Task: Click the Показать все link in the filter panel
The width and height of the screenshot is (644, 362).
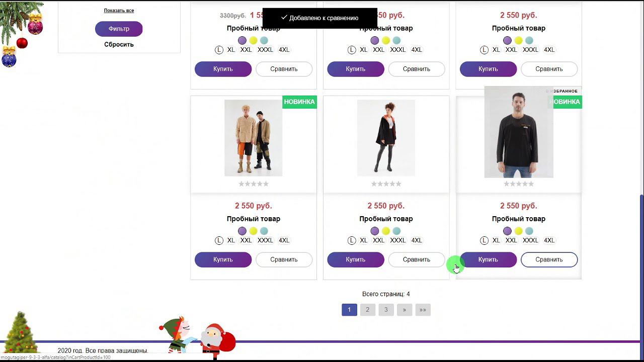Action: [x=119, y=11]
